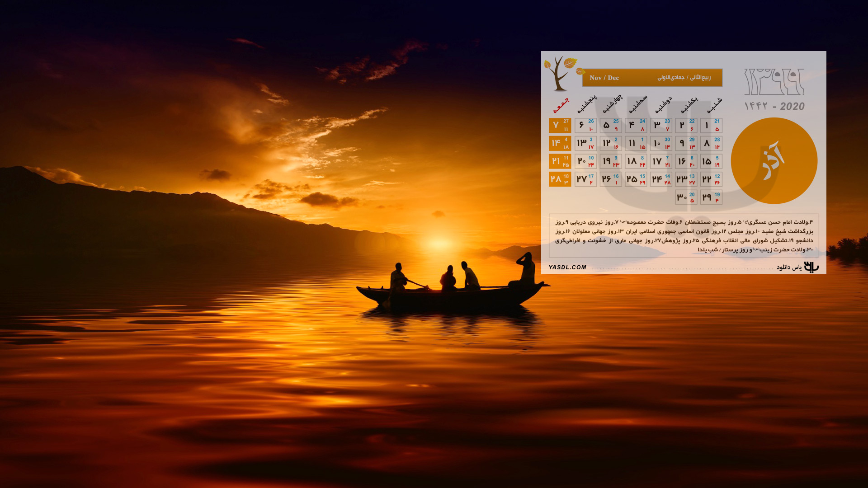
Task: Select day ۲۴ in the calendar grid
Action: [661, 179]
